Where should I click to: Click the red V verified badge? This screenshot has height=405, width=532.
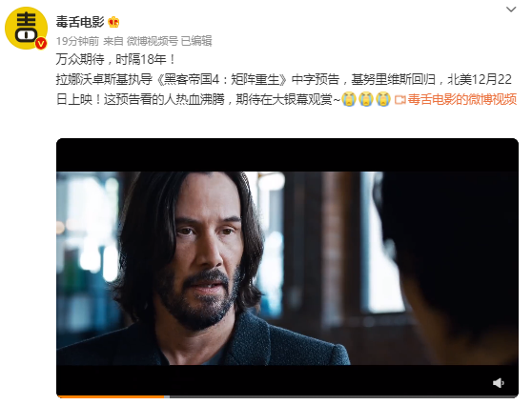pos(41,44)
